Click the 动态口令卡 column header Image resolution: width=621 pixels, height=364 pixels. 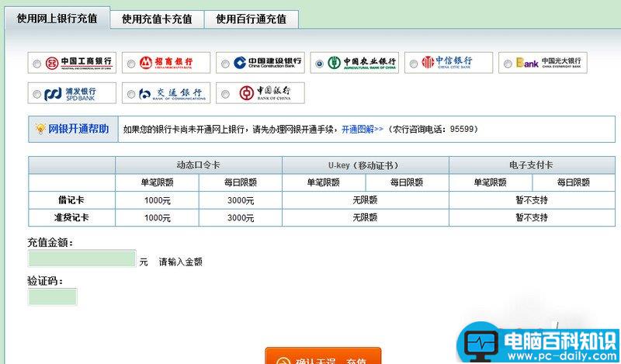(x=199, y=165)
